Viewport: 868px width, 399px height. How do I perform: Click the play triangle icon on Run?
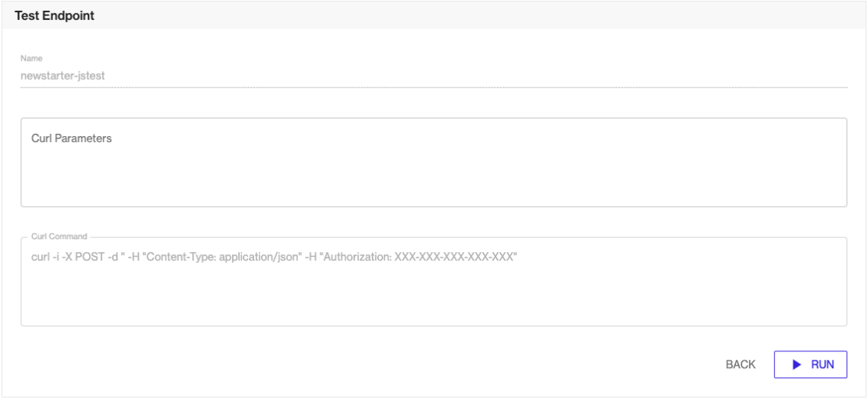tap(797, 364)
